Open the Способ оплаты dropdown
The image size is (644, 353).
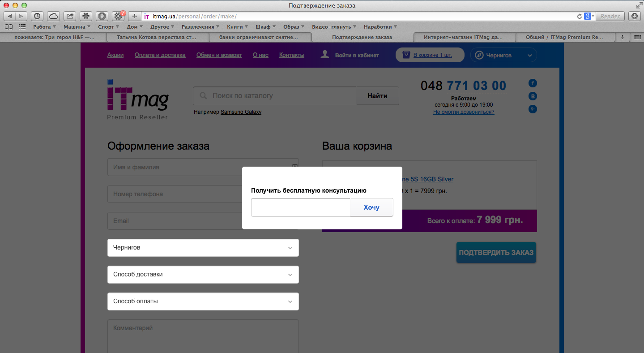tap(203, 301)
